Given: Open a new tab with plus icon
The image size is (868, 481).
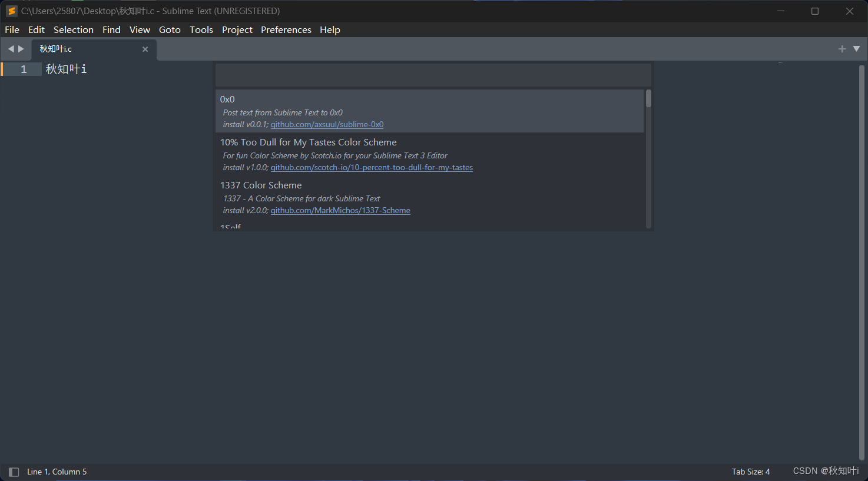Looking at the screenshot, I should pyautogui.click(x=842, y=49).
